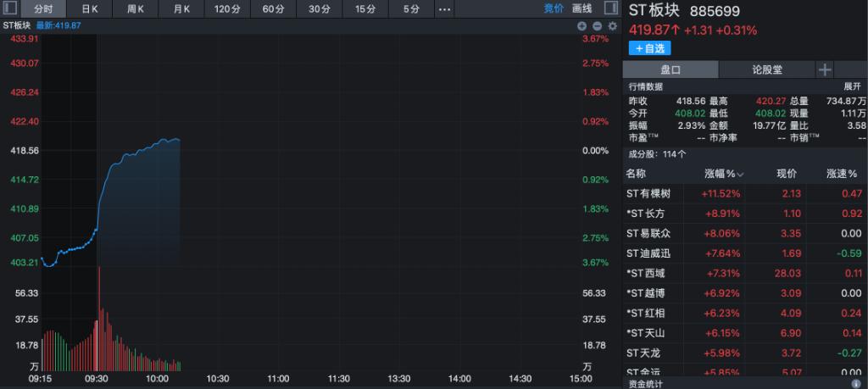Screen dimensions: 868x389
Task: Select the 120分 period tab
Action: 227,8
